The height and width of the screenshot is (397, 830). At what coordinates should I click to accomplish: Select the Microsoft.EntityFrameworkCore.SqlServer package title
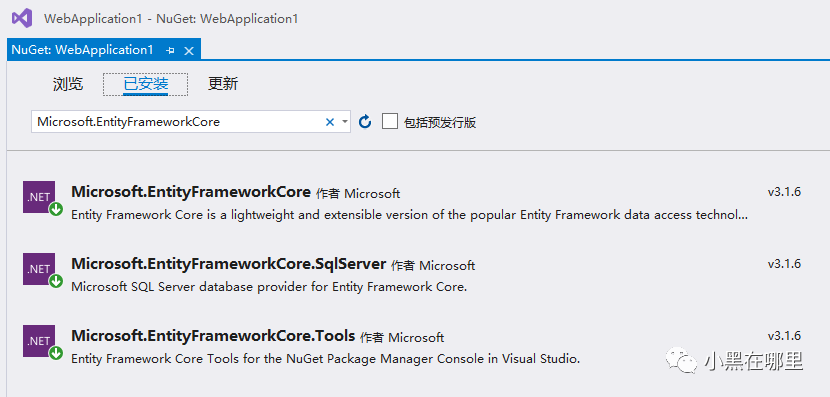tap(229, 264)
